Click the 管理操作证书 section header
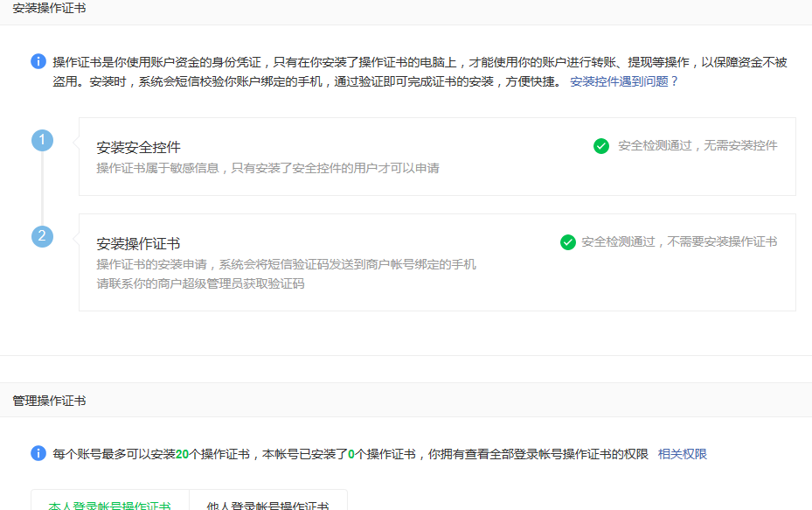Screen dimensions: 812x510 [x=50, y=401]
